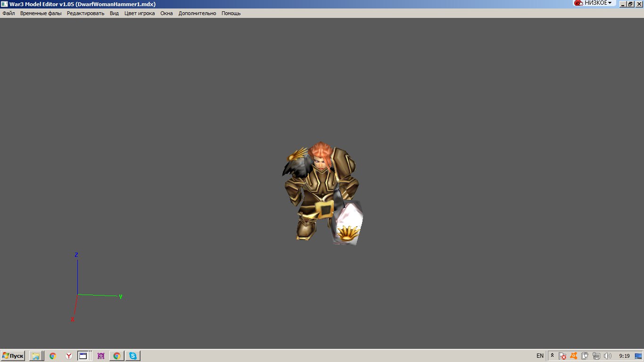The width and height of the screenshot is (644, 362).
Task: Open Windows Explorer from the taskbar
Action: [x=36, y=356]
